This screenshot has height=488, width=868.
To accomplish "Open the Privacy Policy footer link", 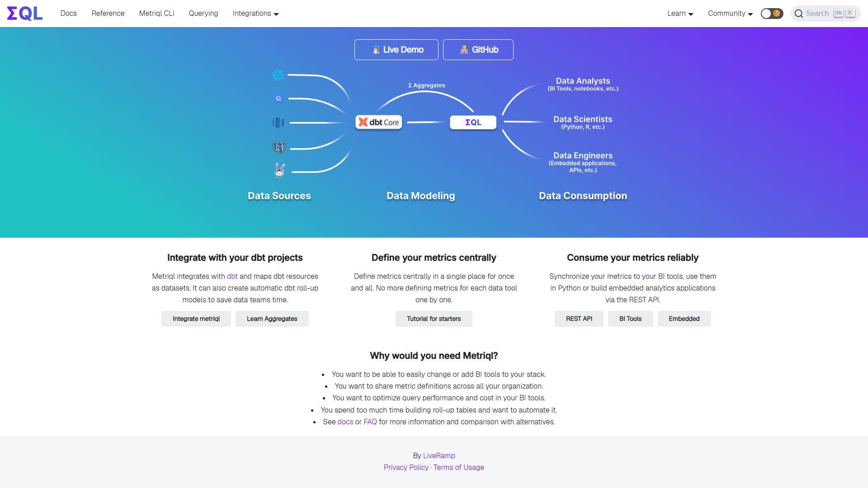I will coord(406,467).
